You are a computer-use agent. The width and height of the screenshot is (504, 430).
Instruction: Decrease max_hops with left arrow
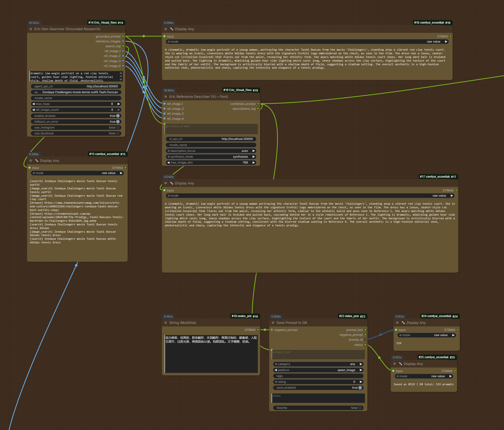tap(33, 104)
